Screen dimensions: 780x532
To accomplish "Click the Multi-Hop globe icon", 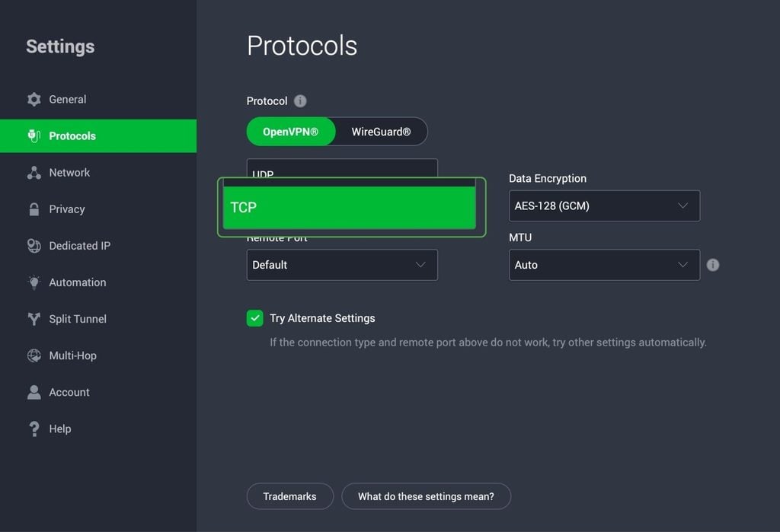I will tap(34, 355).
